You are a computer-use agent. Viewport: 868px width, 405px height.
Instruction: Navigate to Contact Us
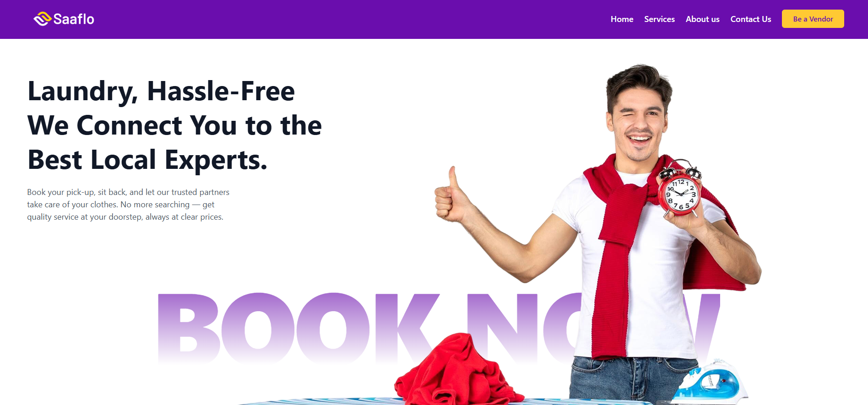pos(751,19)
